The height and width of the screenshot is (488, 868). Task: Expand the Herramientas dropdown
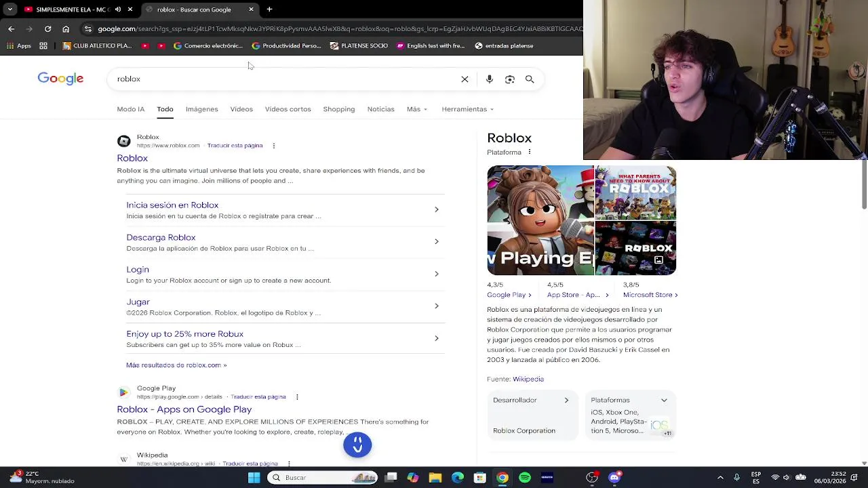[x=468, y=109]
